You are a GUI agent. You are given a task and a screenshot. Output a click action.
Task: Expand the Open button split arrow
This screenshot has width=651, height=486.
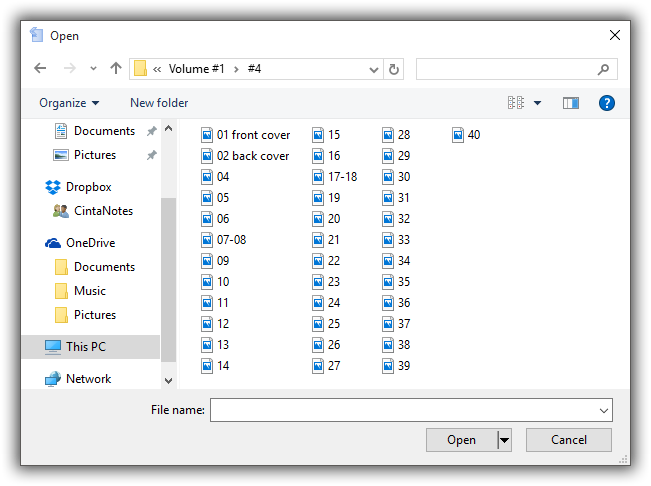504,440
